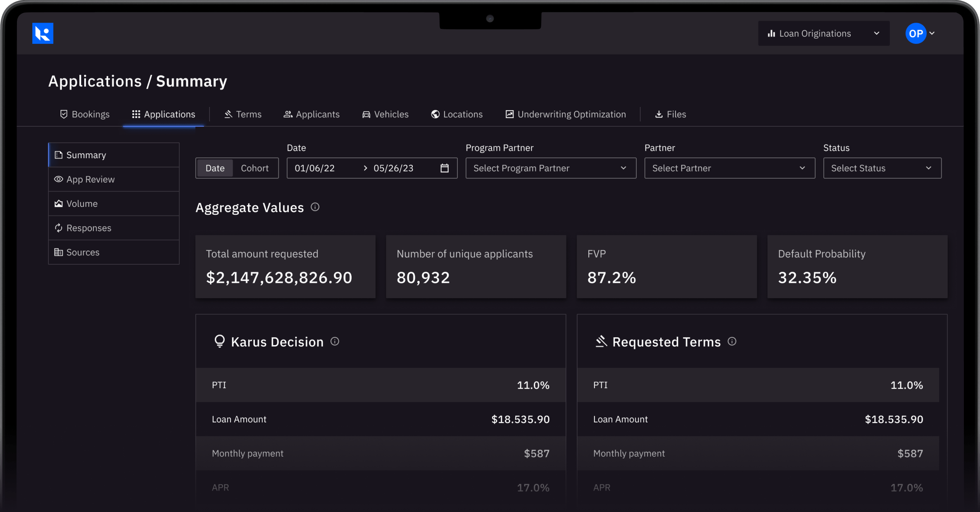Screen dimensions: 980x512
Task: Open the calendar icon in the date field
Action: 444,168
